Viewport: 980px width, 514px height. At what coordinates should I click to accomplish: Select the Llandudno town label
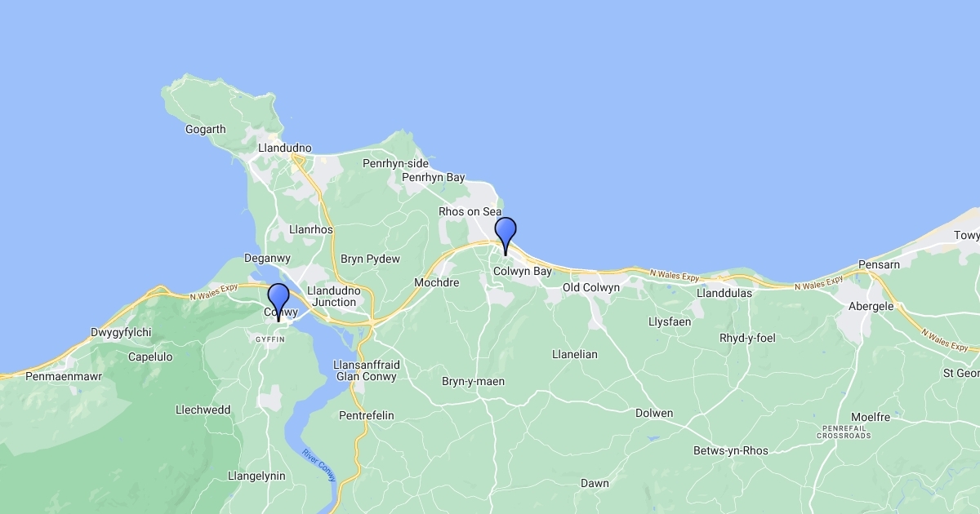pos(285,148)
